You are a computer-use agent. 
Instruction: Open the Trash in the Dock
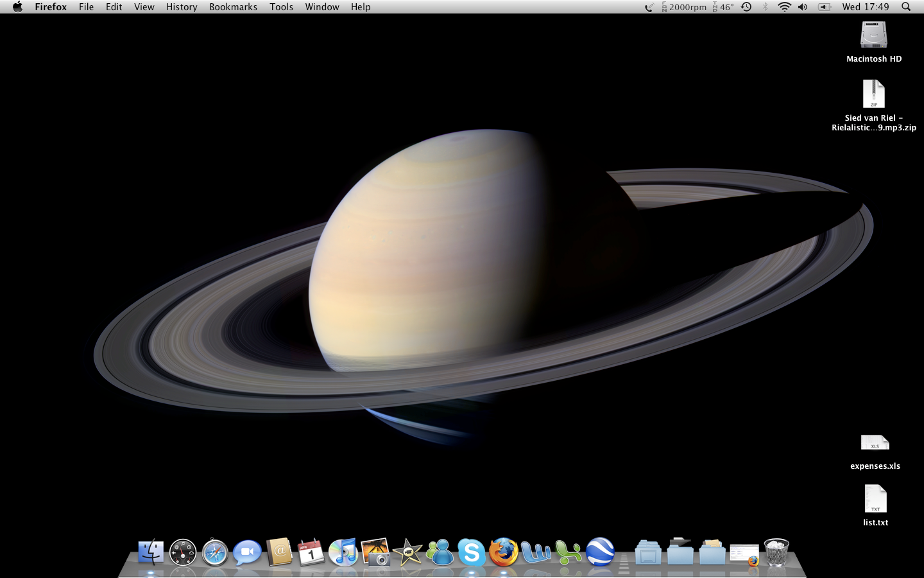tap(776, 552)
